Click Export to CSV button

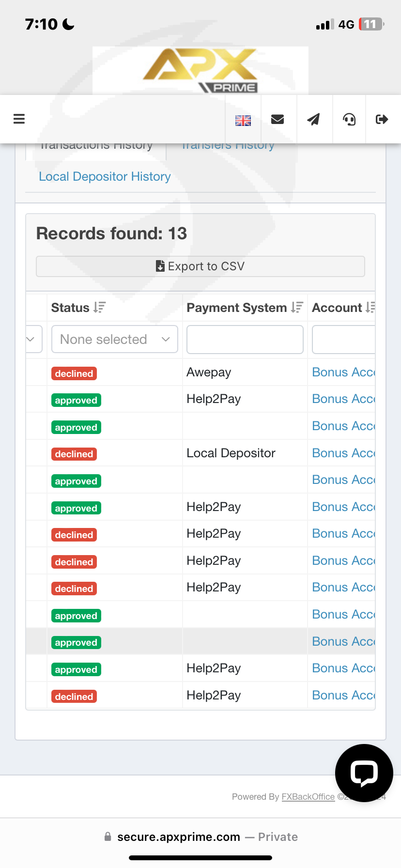(x=200, y=266)
